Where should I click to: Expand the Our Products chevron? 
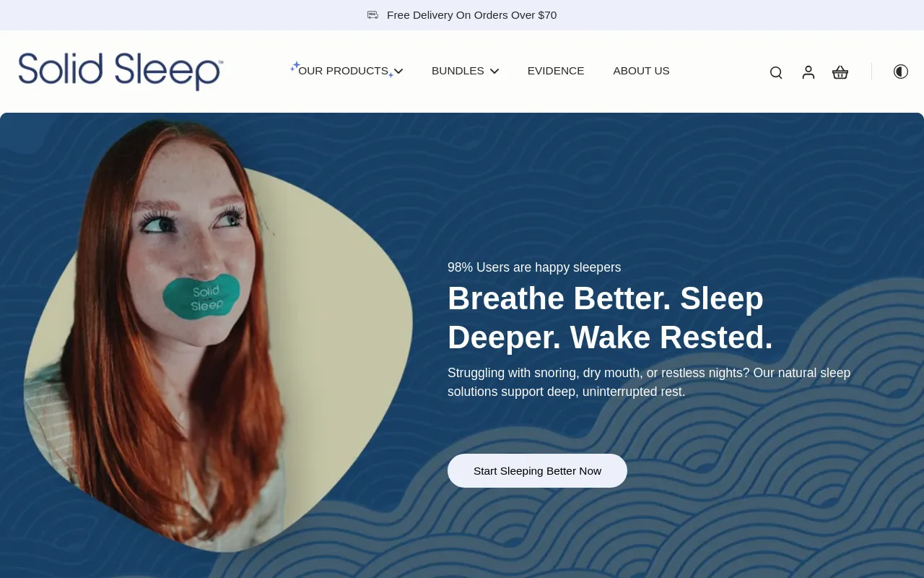[398, 71]
